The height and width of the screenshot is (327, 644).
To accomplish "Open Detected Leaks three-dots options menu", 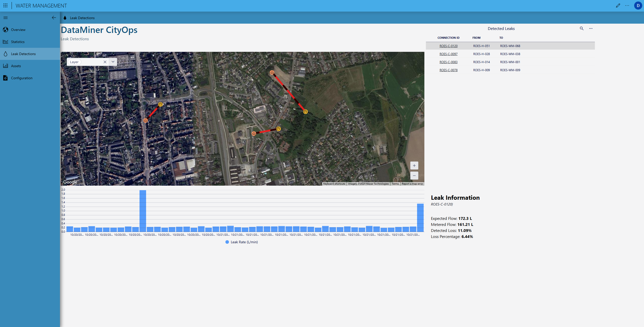I will [591, 28].
